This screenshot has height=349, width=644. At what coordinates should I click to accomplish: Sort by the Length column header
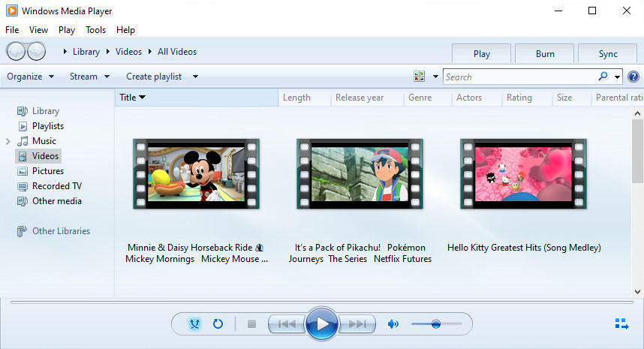click(304, 98)
